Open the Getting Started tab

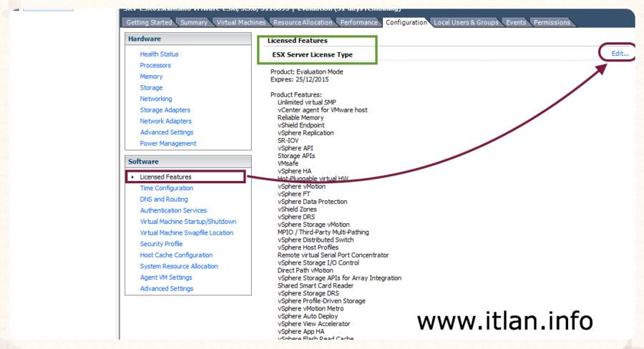pyautogui.click(x=149, y=22)
